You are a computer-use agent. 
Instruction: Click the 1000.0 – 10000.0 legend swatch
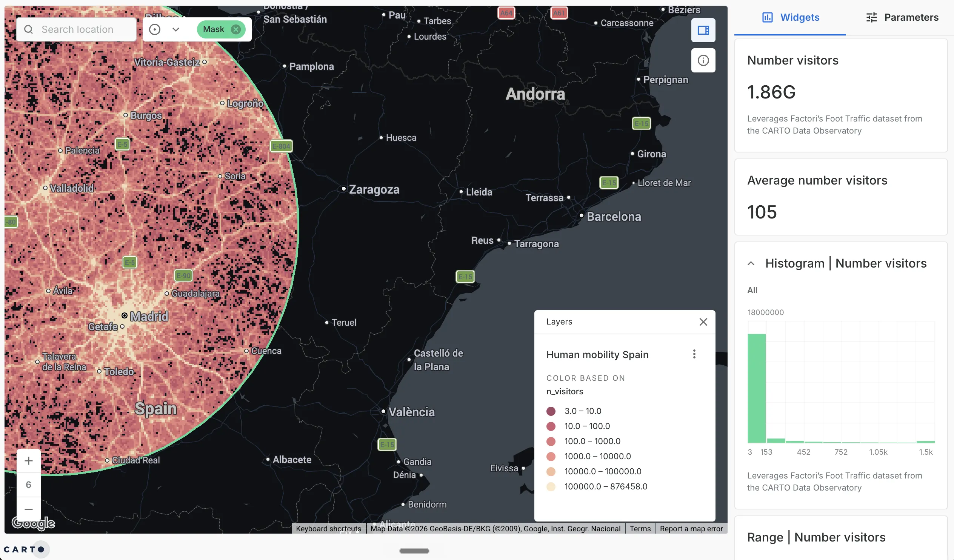coord(551,457)
